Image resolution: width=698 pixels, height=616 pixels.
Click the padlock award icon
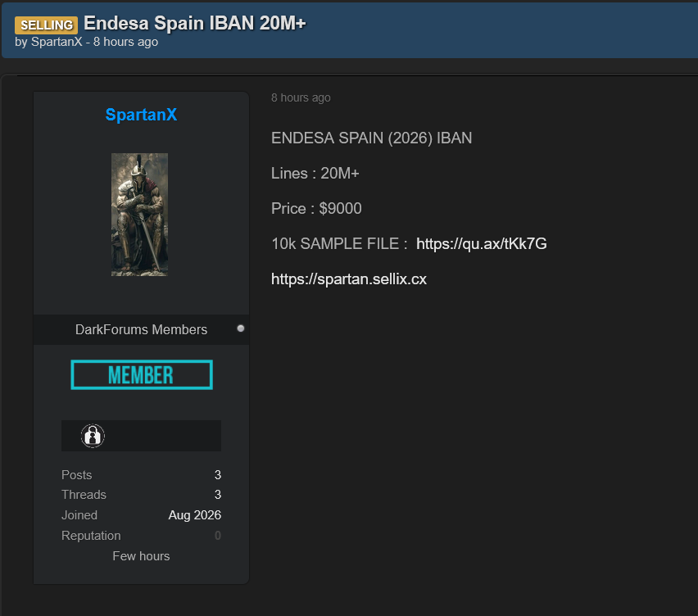[x=93, y=436]
